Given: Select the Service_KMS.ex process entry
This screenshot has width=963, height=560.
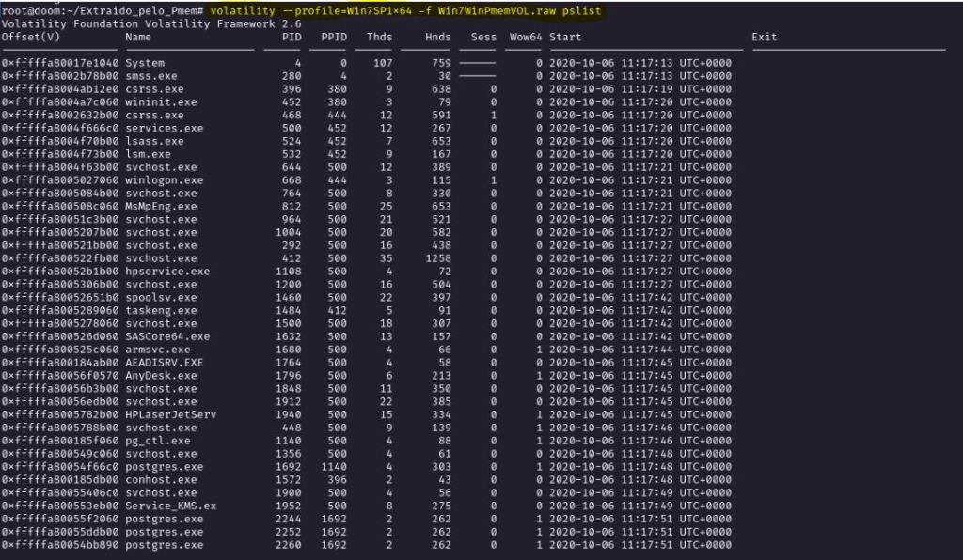Looking at the screenshot, I should point(170,506).
